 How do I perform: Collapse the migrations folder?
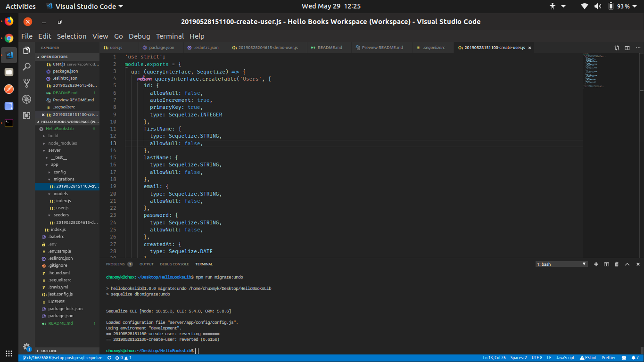coord(67,179)
